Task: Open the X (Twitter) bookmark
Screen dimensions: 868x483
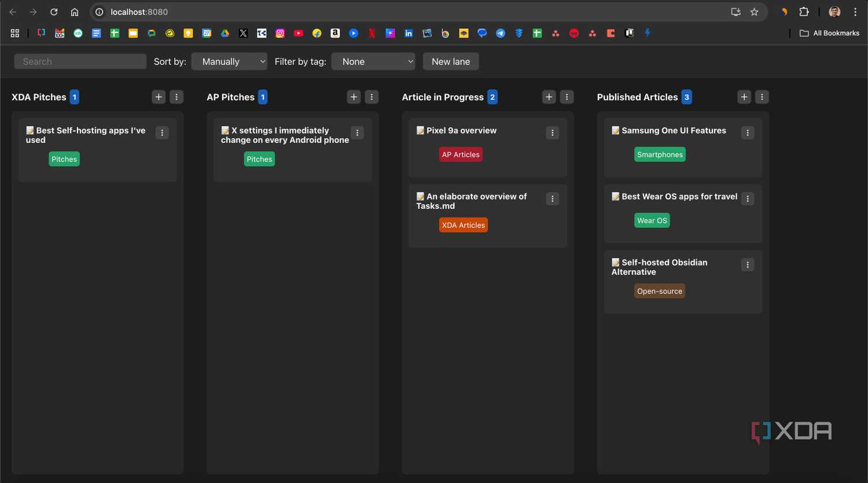Action: click(x=243, y=34)
